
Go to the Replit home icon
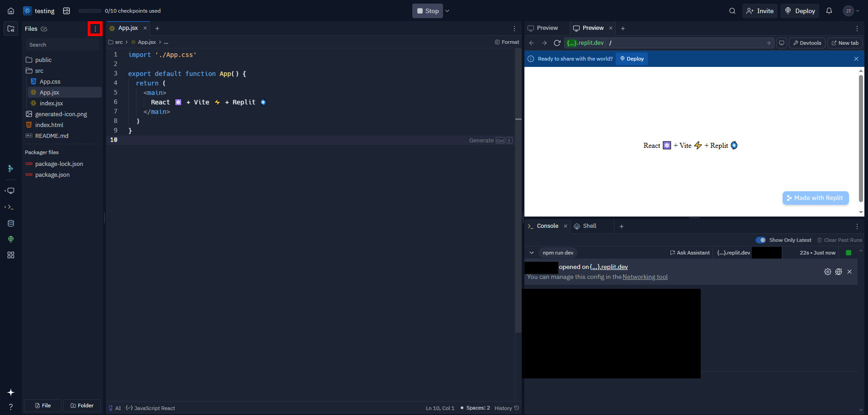click(11, 11)
